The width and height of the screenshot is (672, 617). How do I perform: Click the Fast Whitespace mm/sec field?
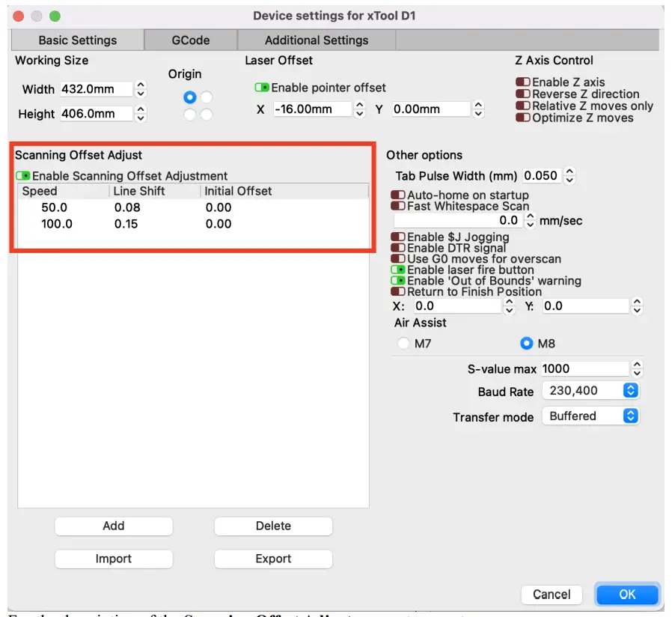coord(458,220)
